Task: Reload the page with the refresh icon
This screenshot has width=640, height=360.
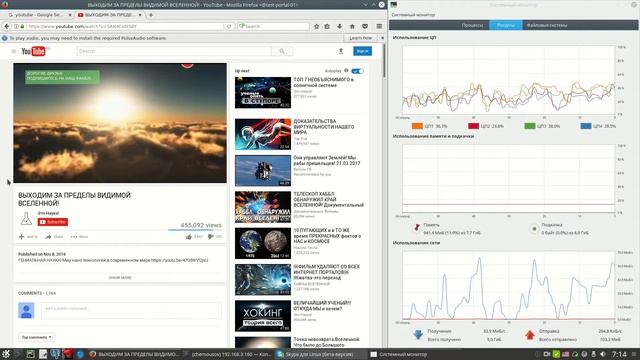Action: pyautogui.click(x=229, y=26)
